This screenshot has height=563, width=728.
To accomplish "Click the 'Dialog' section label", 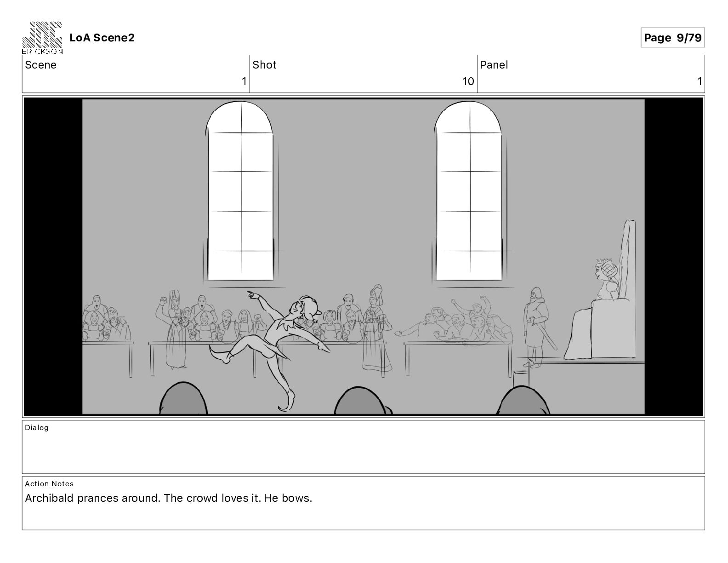I will (x=37, y=428).
